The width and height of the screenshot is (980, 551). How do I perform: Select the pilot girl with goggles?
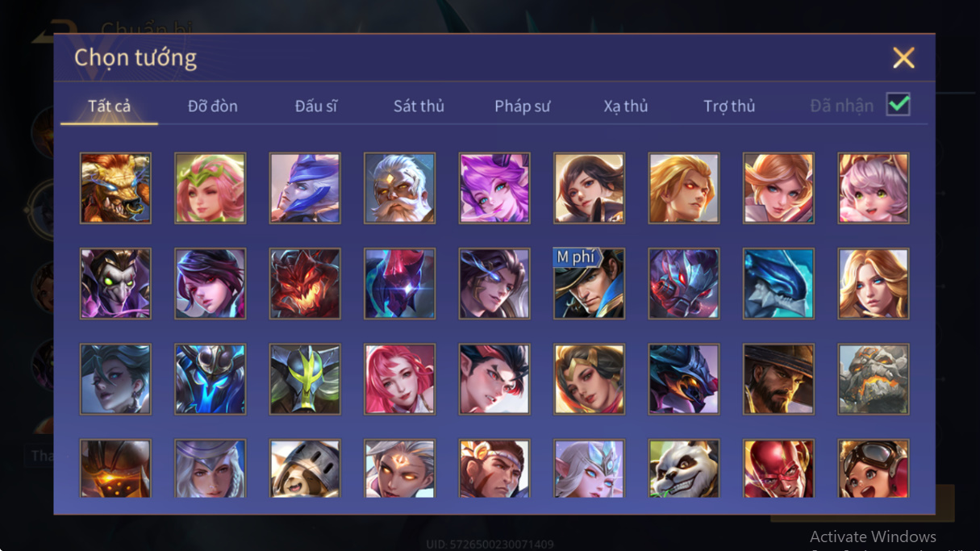[x=874, y=469]
